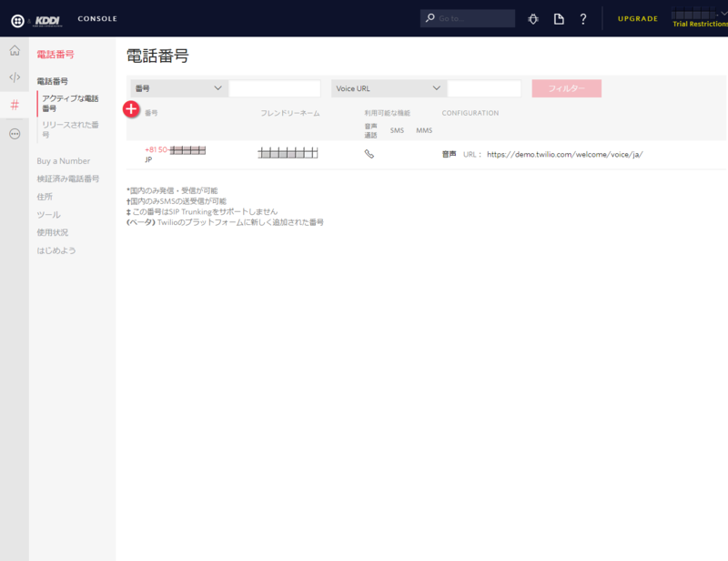Open 使用状況 menu item
Image resolution: width=728 pixels, height=561 pixels.
point(53,232)
